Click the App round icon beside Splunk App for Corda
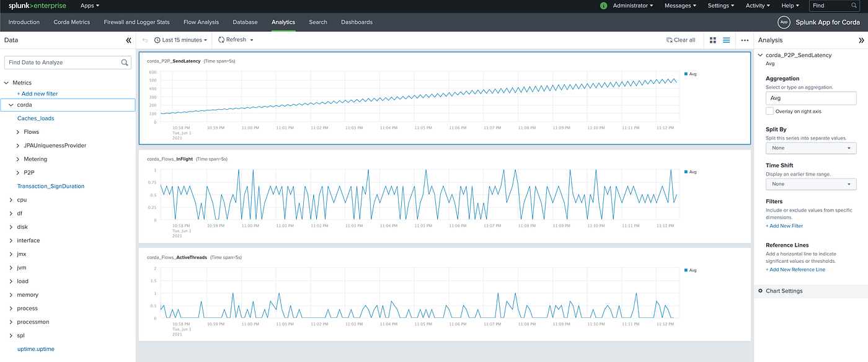Image resolution: width=868 pixels, height=362 pixels. [784, 22]
